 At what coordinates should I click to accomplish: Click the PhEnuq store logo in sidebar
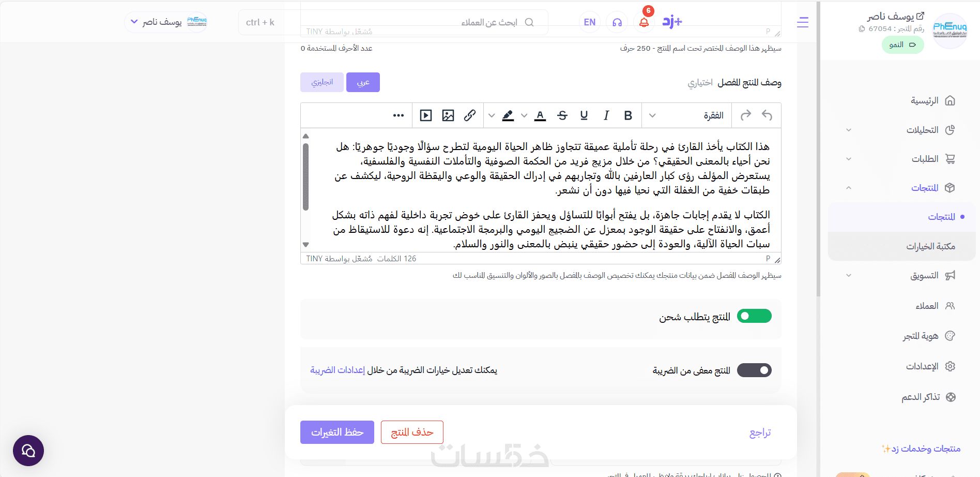(x=950, y=31)
